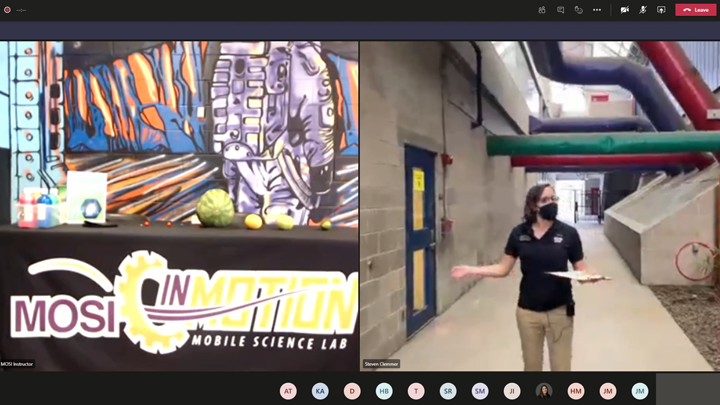The image size is (720, 405).
Task: Show the participants panel
Action: pyautogui.click(x=542, y=10)
